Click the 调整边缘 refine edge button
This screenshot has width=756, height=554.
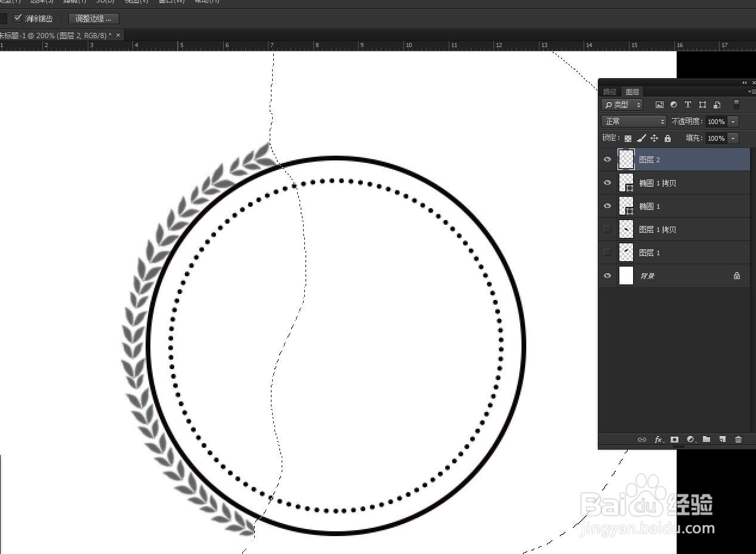point(94,19)
